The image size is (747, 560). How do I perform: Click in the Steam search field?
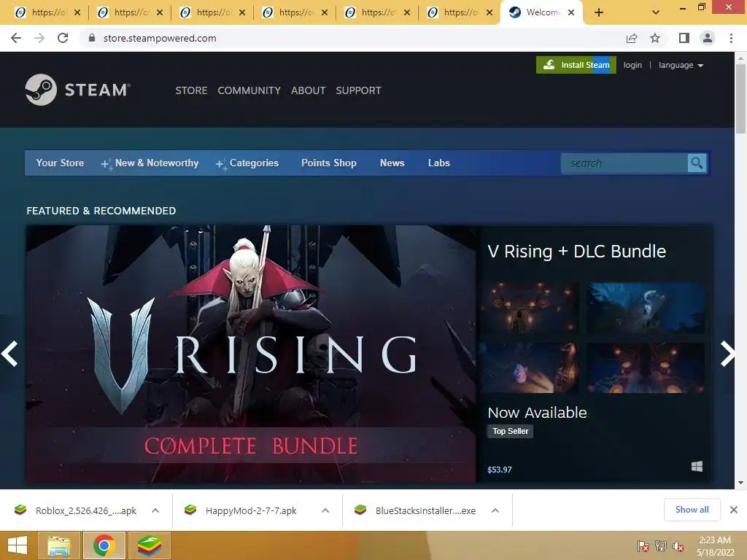tap(624, 163)
